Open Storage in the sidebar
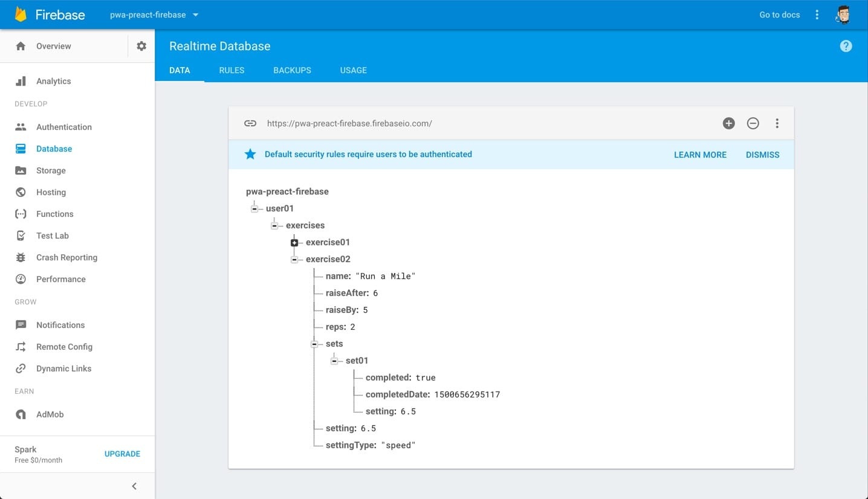Viewport: 868px width, 499px height. (51, 170)
